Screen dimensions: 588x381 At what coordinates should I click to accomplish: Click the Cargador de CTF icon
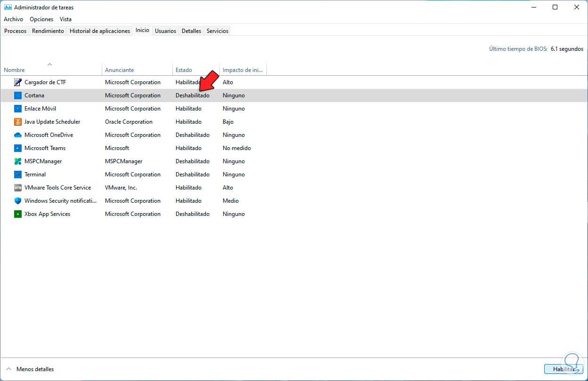tap(18, 82)
